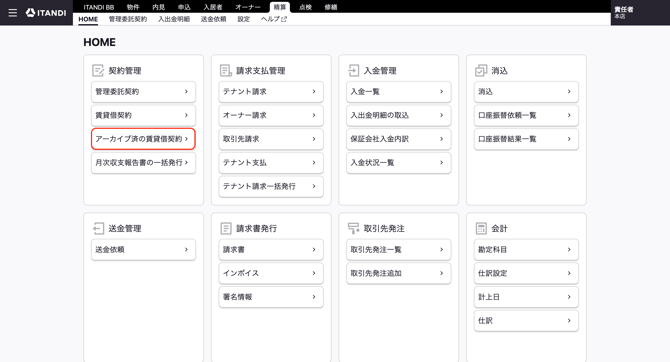
Task: Select the HOME submenu item
Action: coord(88,19)
